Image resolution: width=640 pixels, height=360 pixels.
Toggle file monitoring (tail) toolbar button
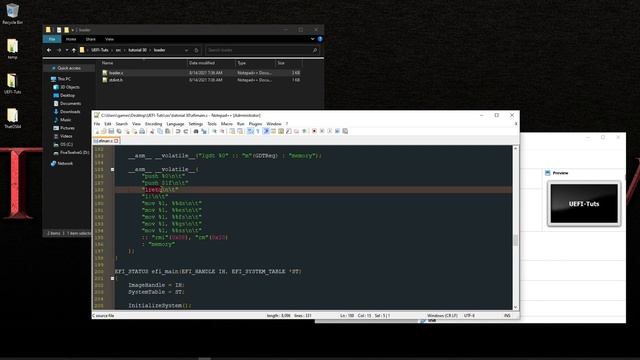[x=304, y=131]
